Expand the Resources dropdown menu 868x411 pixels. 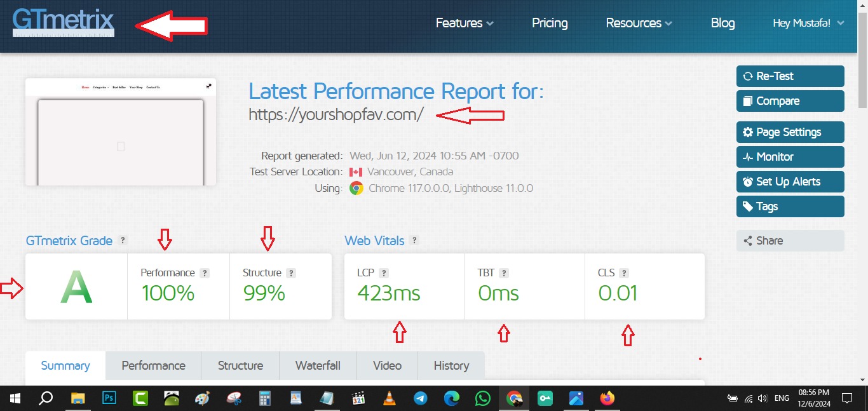tap(639, 24)
